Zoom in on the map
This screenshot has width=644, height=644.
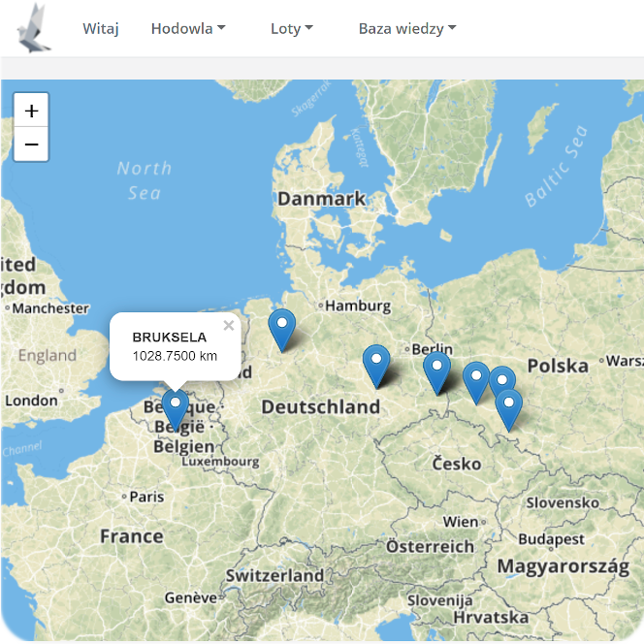point(31,111)
